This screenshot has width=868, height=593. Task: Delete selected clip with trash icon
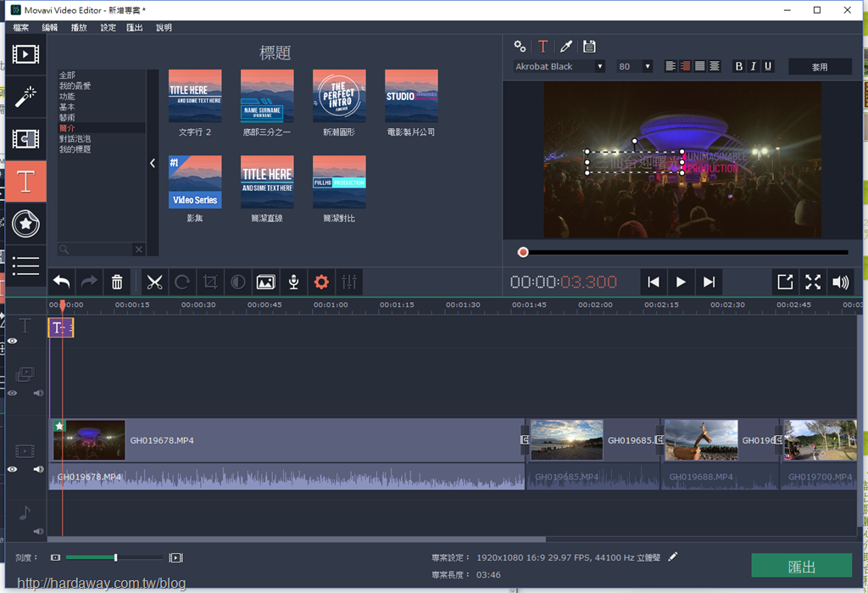tap(117, 283)
